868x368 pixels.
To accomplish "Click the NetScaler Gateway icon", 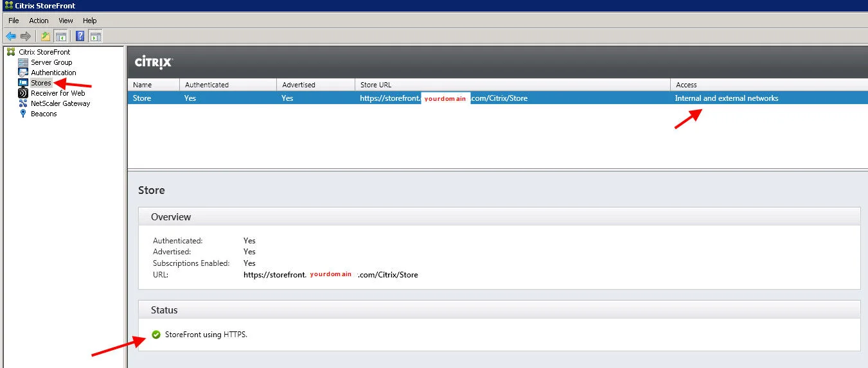I will (23, 103).
